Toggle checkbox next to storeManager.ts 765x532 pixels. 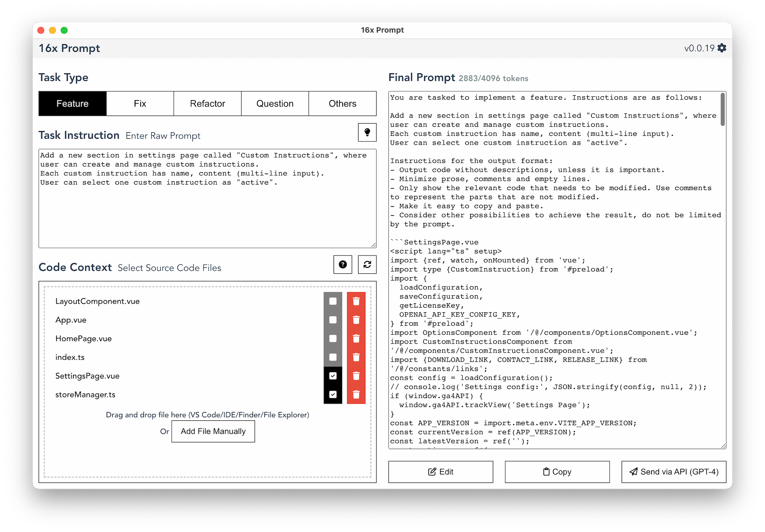pos(332,395)
